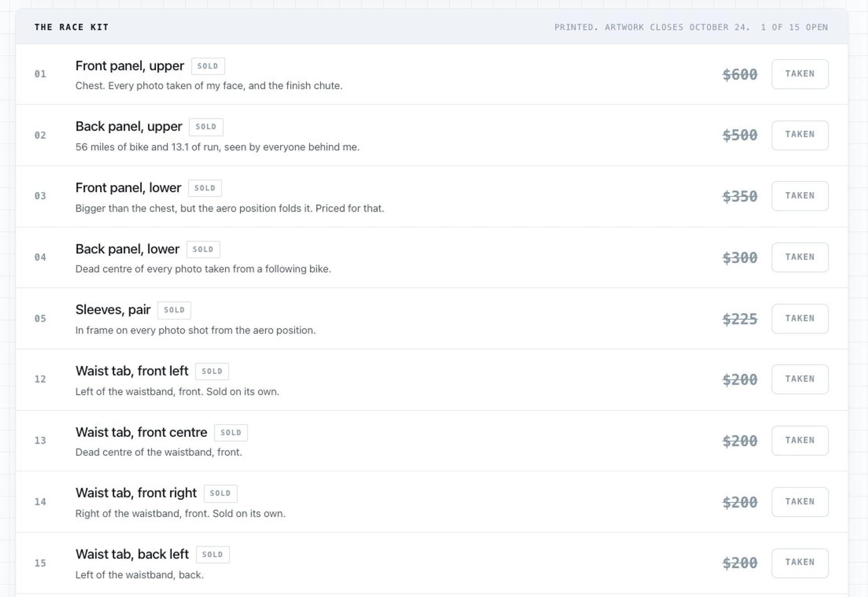Click the TAKEN button for Front panel, upper
This screenshot has width=868, height=597.
800,74
